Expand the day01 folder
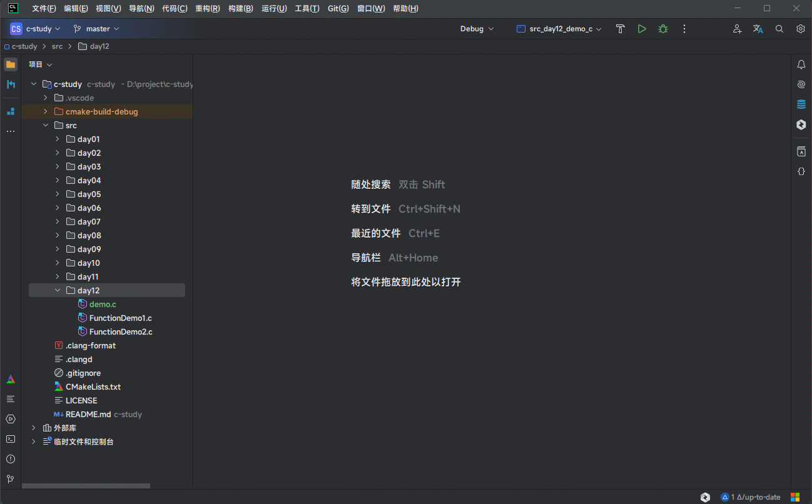 58,139
